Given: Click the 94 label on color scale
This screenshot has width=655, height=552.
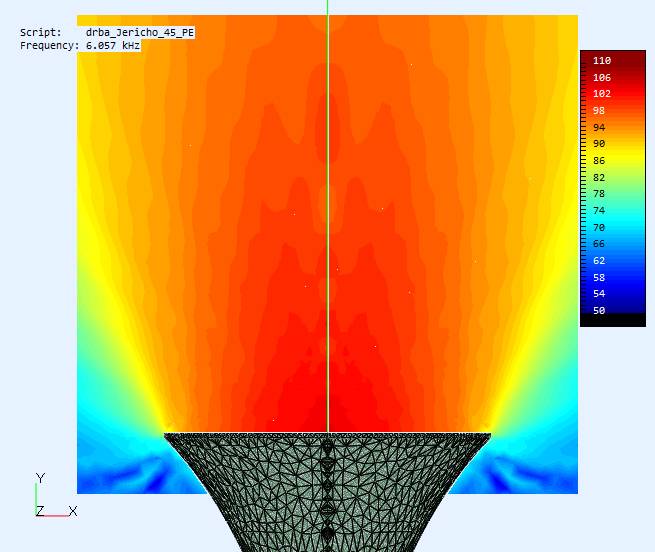Looking at the screenshot, I should (x=599, y=127).
